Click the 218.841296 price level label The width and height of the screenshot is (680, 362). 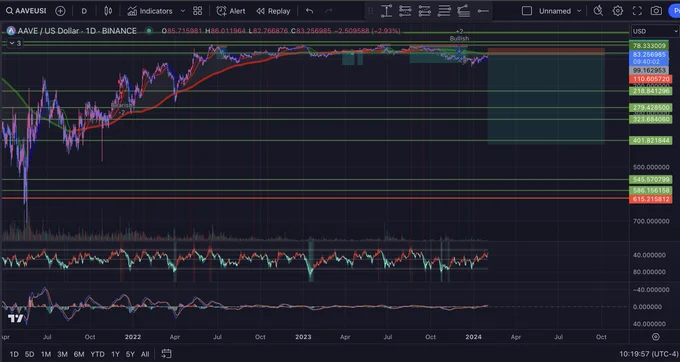[x=651, y=91]
